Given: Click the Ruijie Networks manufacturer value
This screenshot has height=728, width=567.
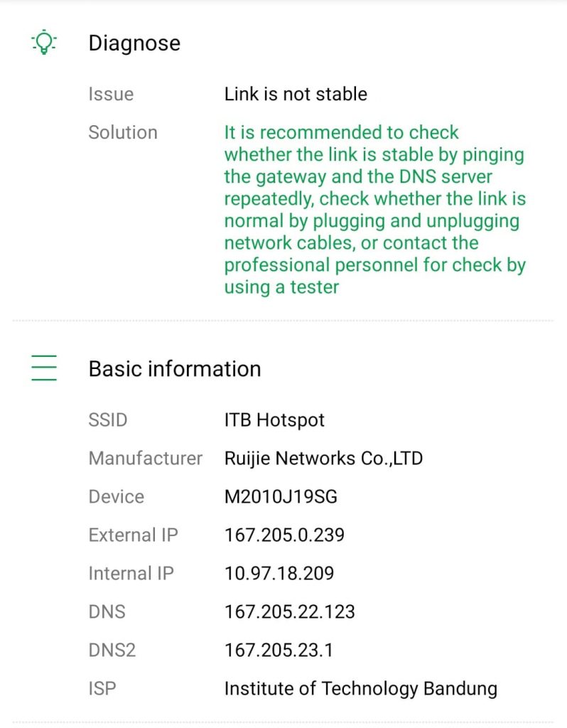Looking at the screenshot, I should (x=323, y=458).
